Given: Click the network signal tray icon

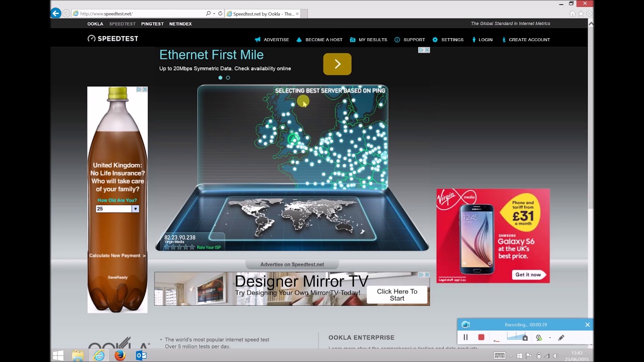Looking at the screenshot, I should (546, 356).
